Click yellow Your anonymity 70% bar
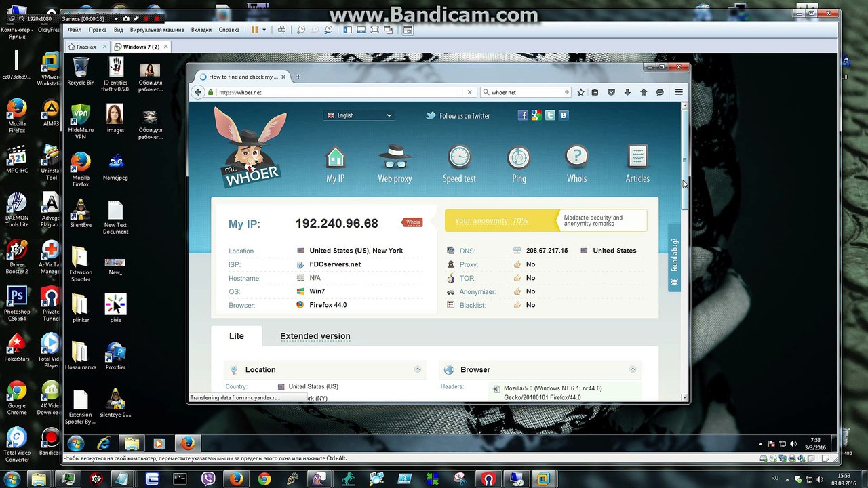The height and width of the screenshot is (488, 868). point(501,221)
